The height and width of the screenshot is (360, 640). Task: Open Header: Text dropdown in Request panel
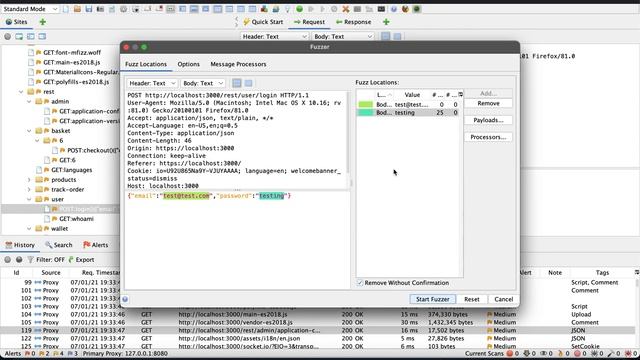click(x=274, y=36)
